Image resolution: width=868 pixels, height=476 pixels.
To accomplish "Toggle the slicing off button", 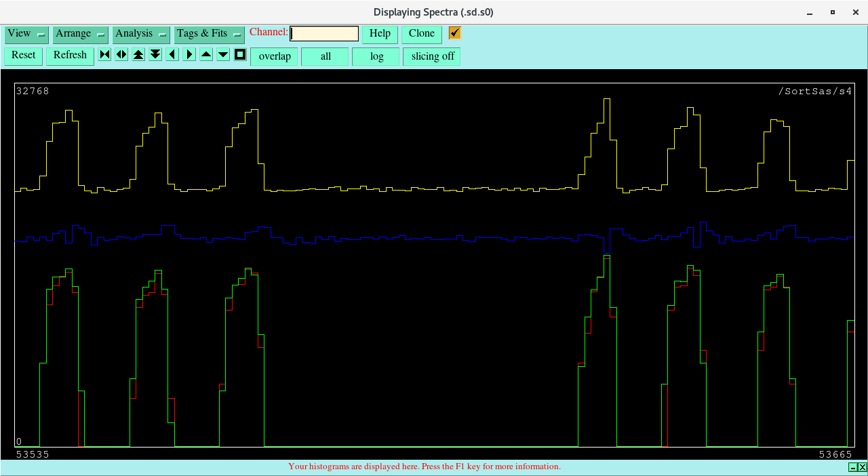I will pyautogui.click(x=432, y=56).
